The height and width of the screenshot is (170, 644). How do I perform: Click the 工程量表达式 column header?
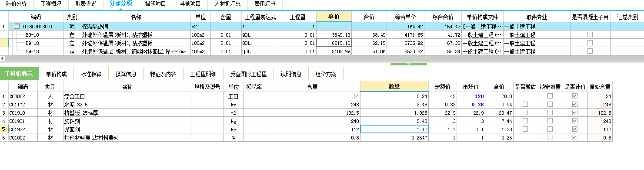[260, 17]
